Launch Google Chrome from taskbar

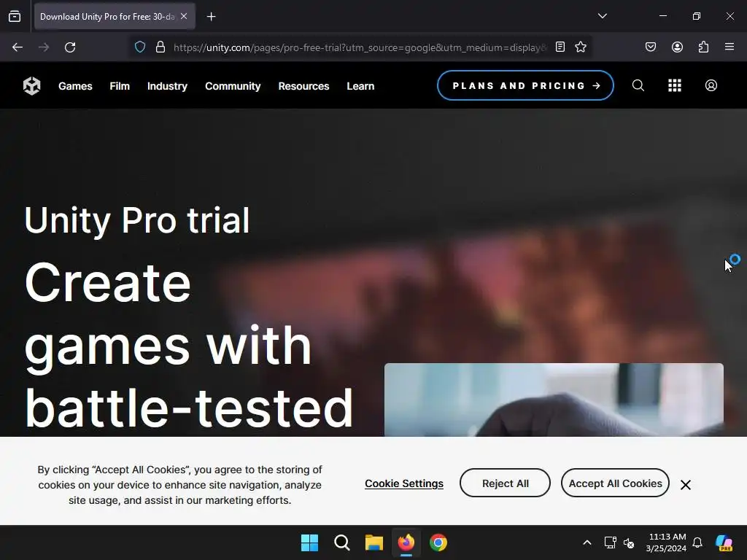(438, 542)
